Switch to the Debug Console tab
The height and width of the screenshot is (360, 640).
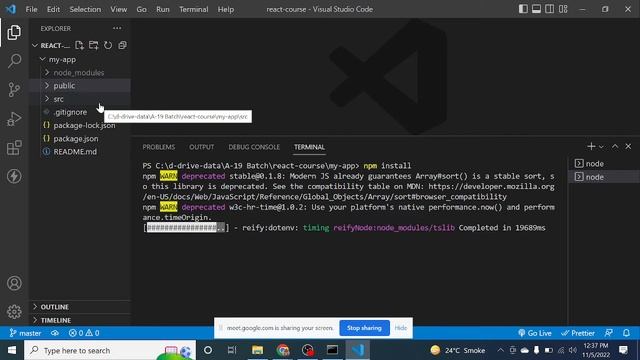[x=254, y=147]
